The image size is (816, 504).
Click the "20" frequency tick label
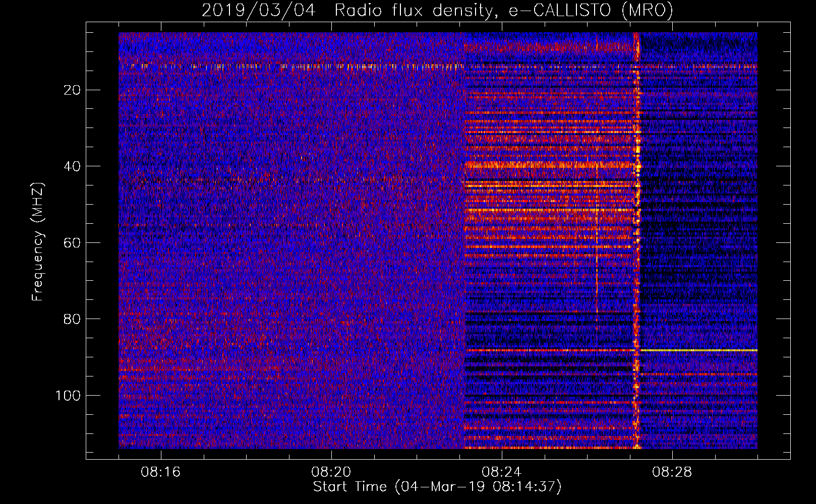(x=73, y=90)
